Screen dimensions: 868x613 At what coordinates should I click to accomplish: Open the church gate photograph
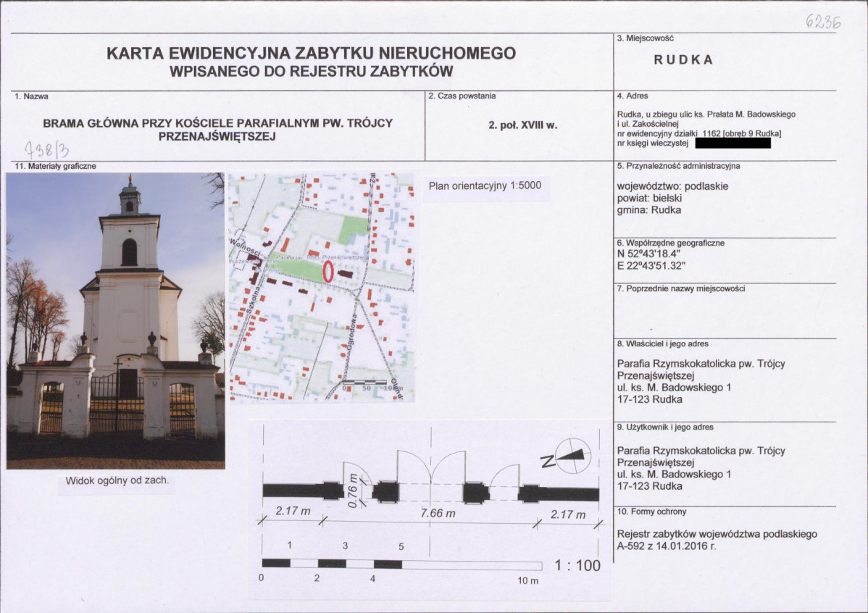coord(115,320)
